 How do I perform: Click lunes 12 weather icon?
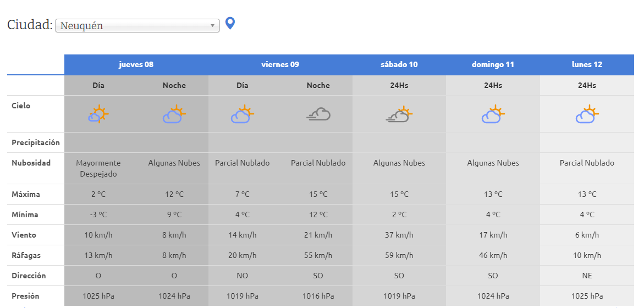tap(587, 114)
